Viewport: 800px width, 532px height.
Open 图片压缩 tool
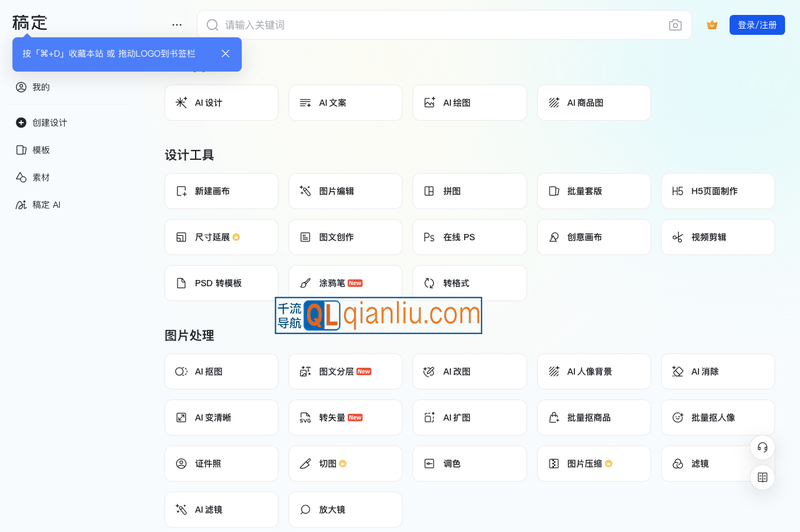(x=594, y=464)
